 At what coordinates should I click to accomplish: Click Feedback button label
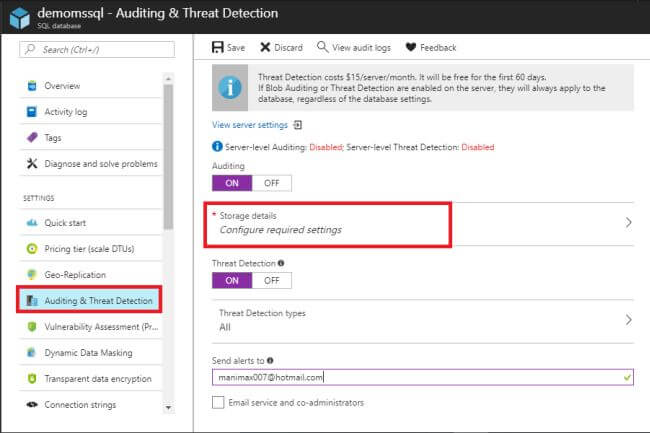438,48
